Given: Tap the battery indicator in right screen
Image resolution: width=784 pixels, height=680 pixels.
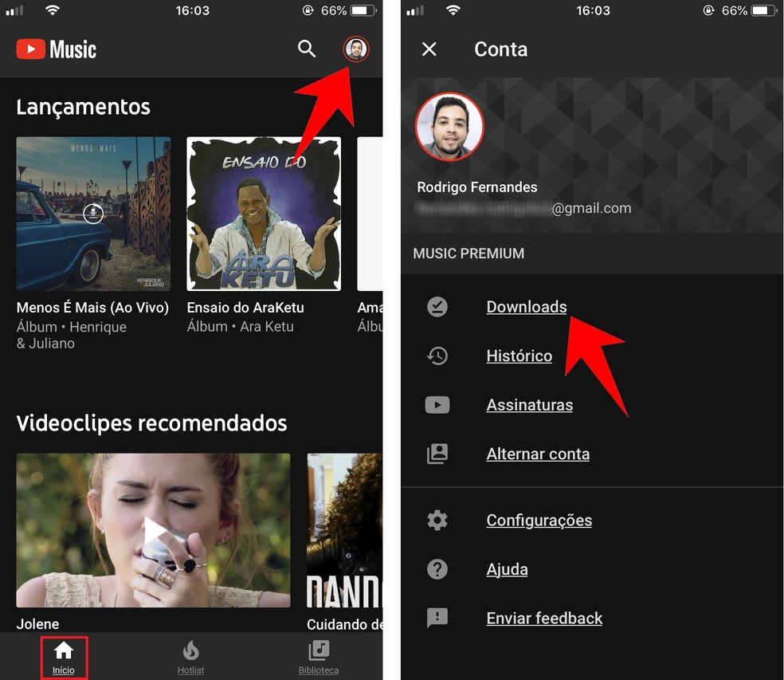Looking at the screenshot, I should coord(765,10).
